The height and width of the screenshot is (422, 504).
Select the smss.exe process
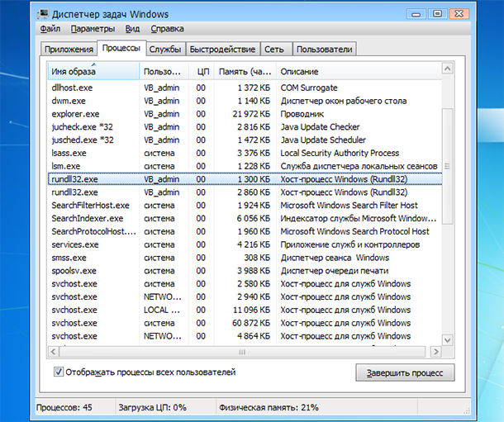245,258
